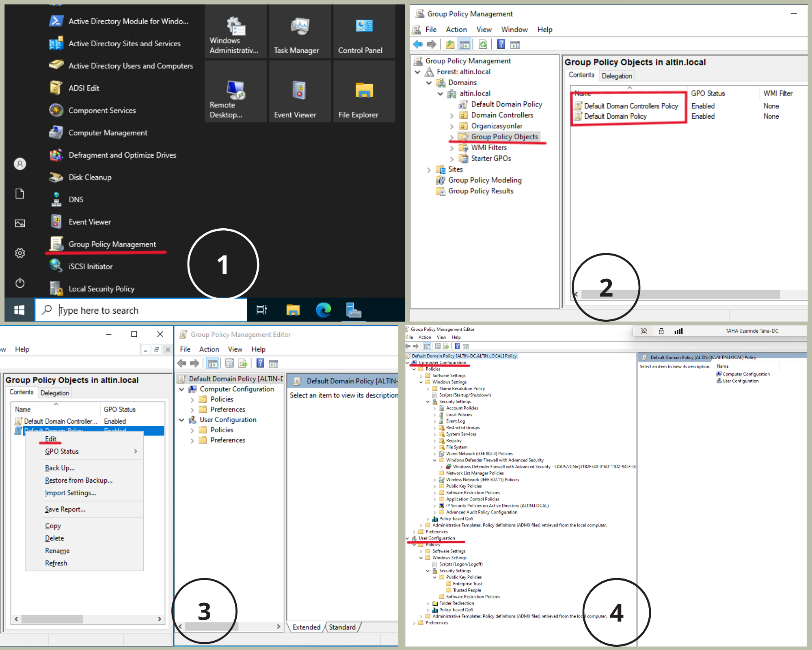The width and height of the screenshot is (812, 650).
Task: Click the File Explorer tile
Action: (x=364, y=91)
